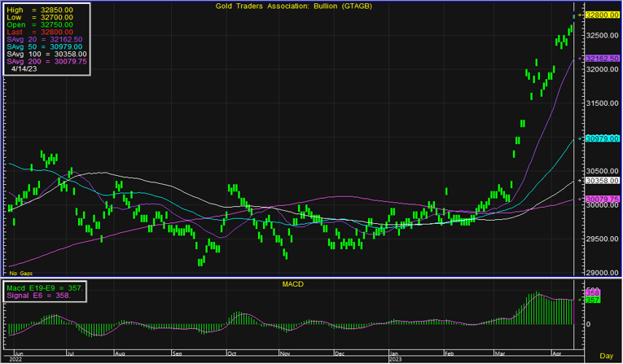
Task: Click the 4/14/23 date in legend
Action: tap(24, 69)
